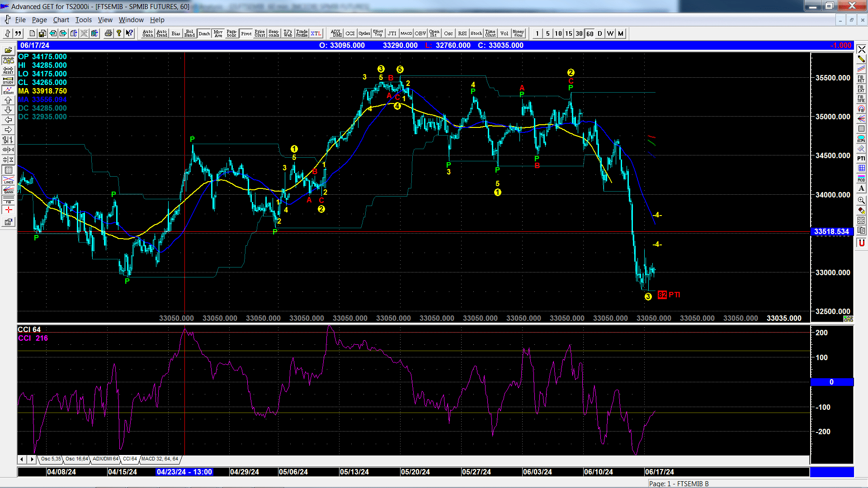This screenshot has width=868, height=488.
Task: Click the OBV indicator button
Action: [x=420, y=33]
